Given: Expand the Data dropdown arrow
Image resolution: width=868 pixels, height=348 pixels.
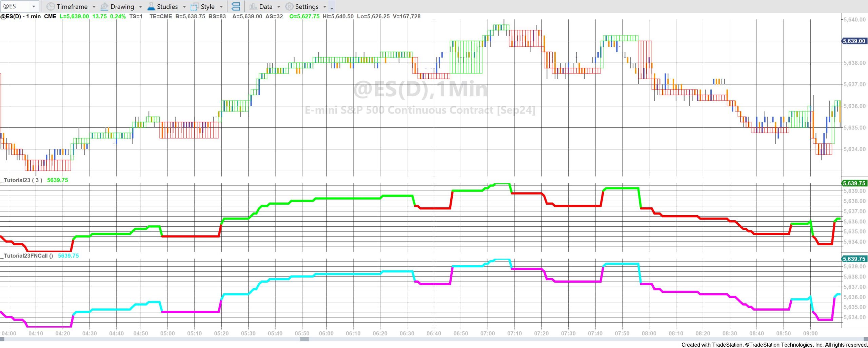Looking at the screenshot, I should 279,6.
